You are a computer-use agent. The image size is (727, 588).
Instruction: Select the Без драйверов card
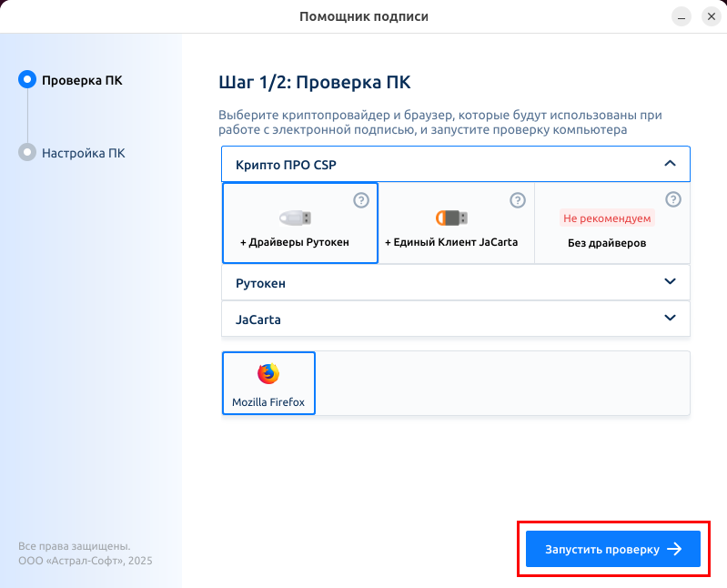tap(612, 223)
